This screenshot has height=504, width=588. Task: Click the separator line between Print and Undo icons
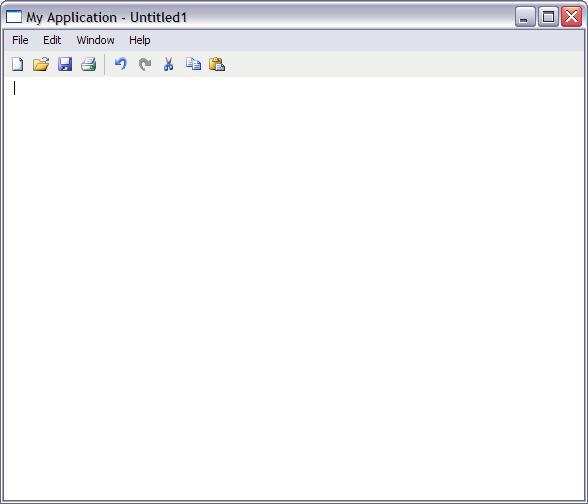(x=105, y=64)
